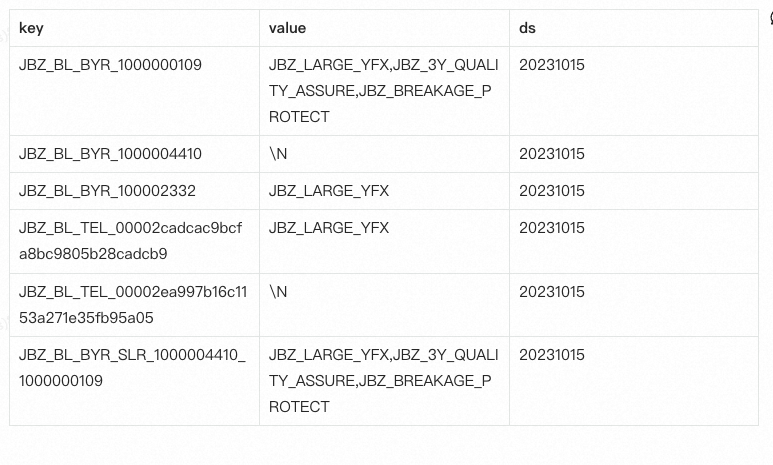This screenshot has width=773, height=465.
Task: Select ds 20231015 in JBZ_BL_BYR_100002332 row
Action: pos(552,191)
